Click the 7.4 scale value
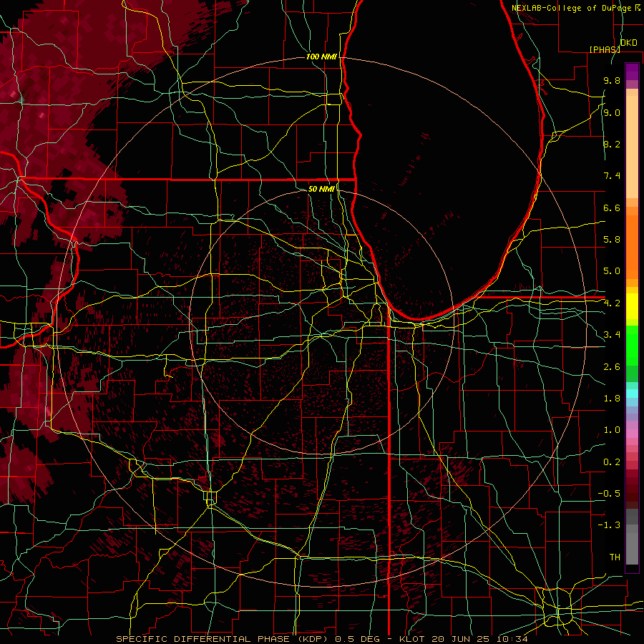644x644 pixels. click(612, 176)
